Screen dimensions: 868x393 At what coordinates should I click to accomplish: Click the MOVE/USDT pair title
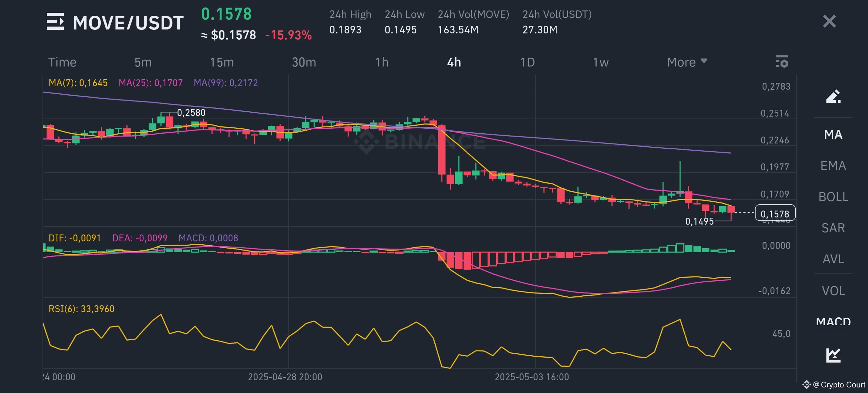(x=128, y=23)
